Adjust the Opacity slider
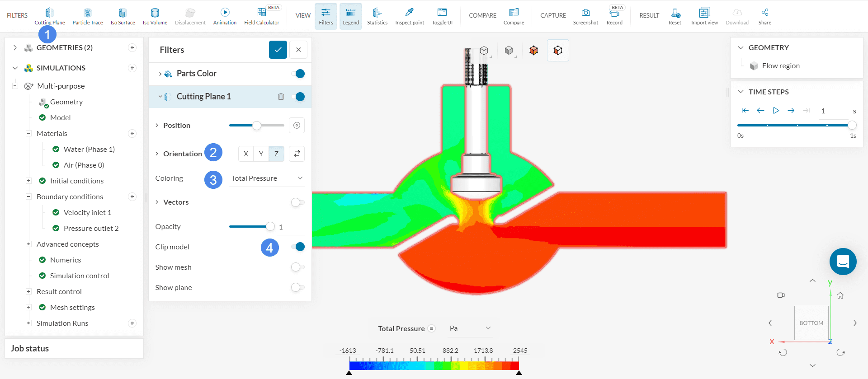Viewport: 868px width, 379px height. tap(270, 227)
